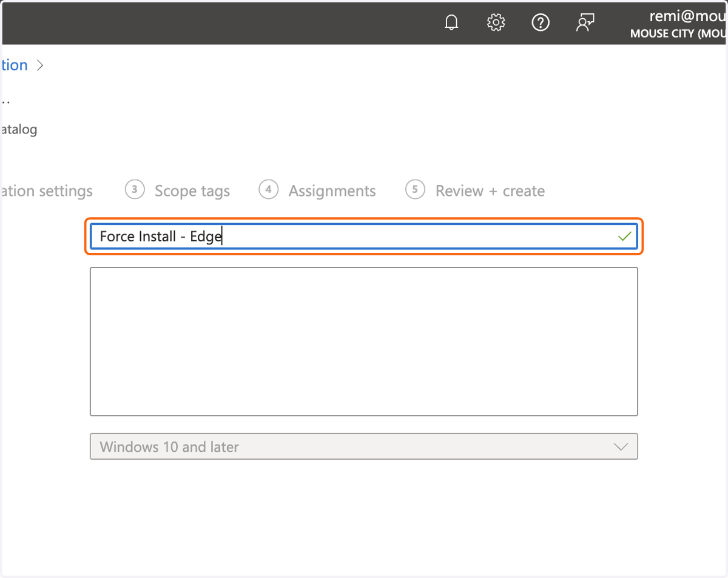Click the step 4 circle icon
The image size is (728, 578).
(268, 190)
